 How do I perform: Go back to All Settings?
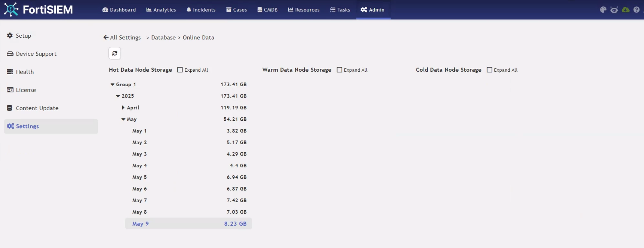[x=122, y=38]
